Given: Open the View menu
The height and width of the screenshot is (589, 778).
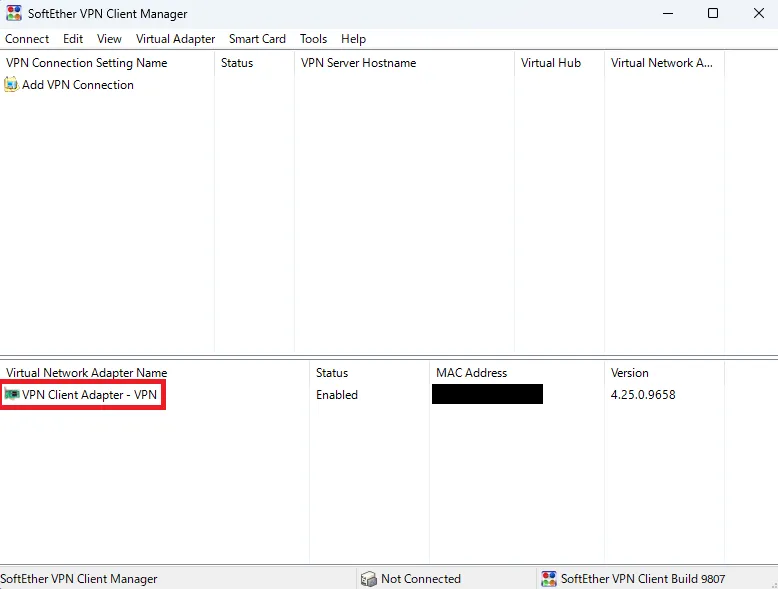Looking at the screenshot, I should pos(109,39).
